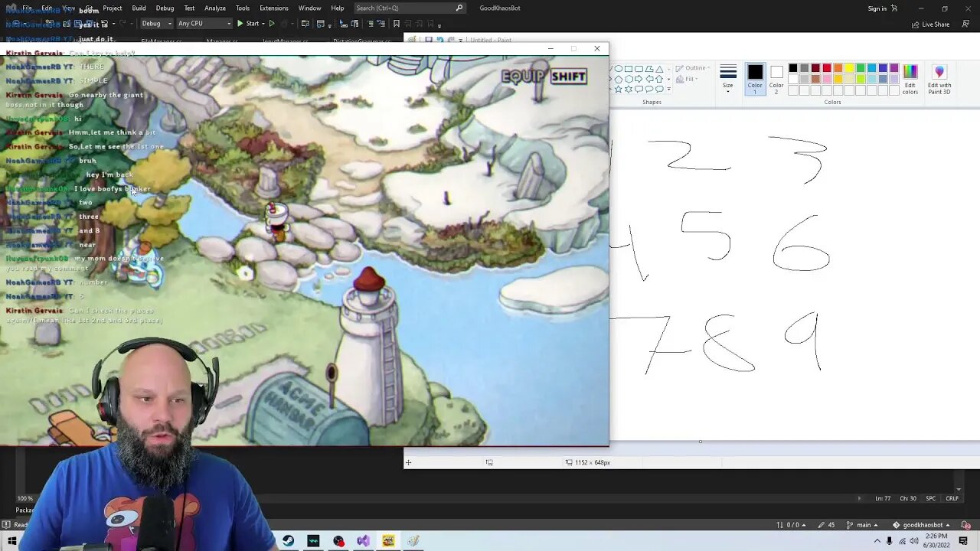Open Visual Studio from the taskbar
Viewport: 980px width, 551px height.
pos(363,541)
